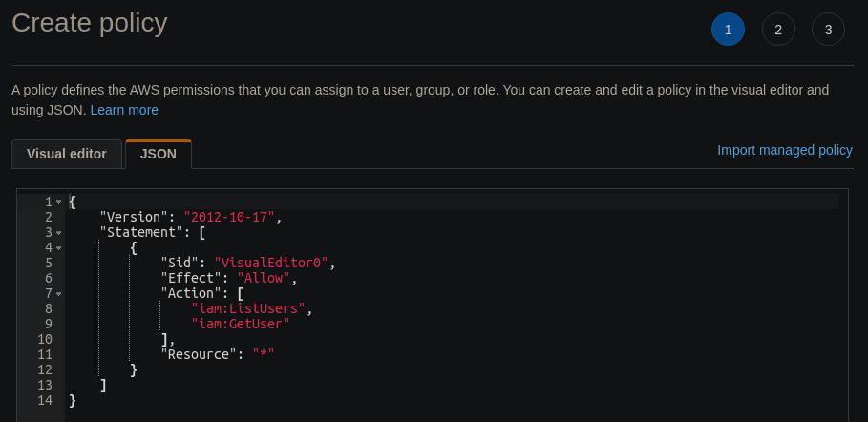The width and height of the screenshot is (868, 422).
Task: Go to step 1 circle indicator
Action: coord(728,30)
